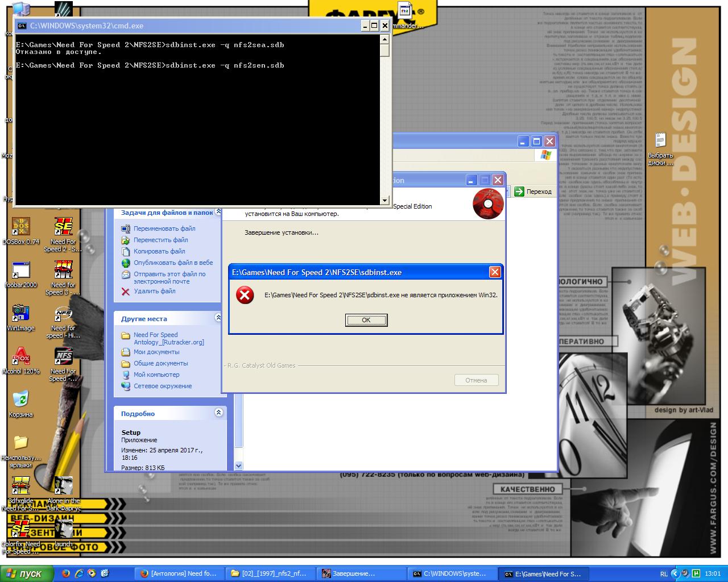This screenshot has width=728, height=582.
Task: Click the Удалить файл link
Action: (155, 291)
